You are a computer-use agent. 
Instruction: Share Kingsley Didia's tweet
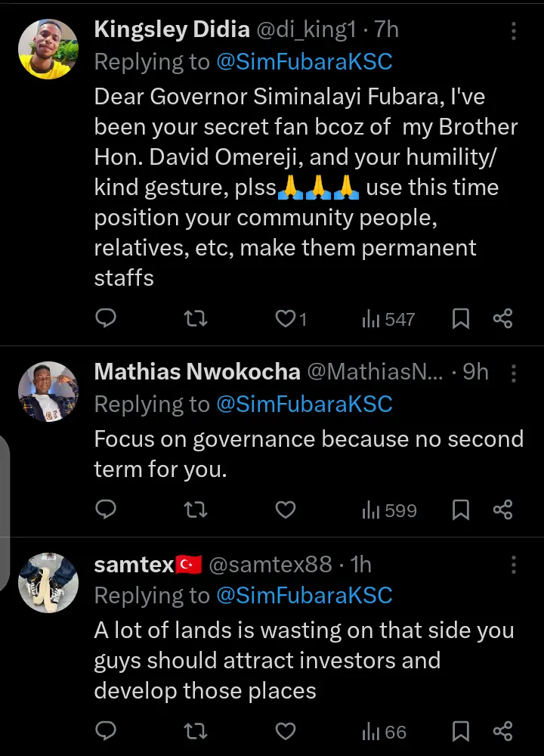[x=502, y=319]
